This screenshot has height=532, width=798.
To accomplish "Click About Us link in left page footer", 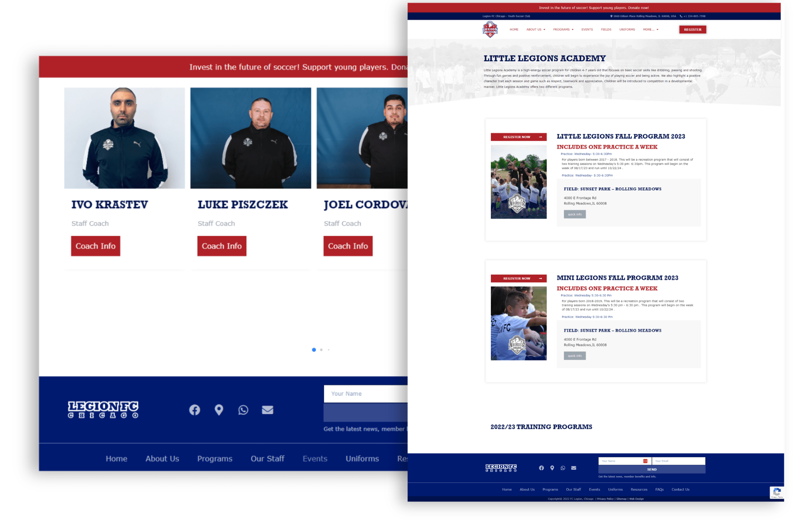I will 162,458.
